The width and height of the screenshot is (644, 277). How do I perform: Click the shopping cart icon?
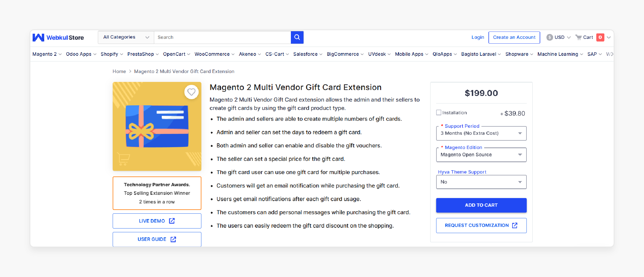[x=578, y=37]
